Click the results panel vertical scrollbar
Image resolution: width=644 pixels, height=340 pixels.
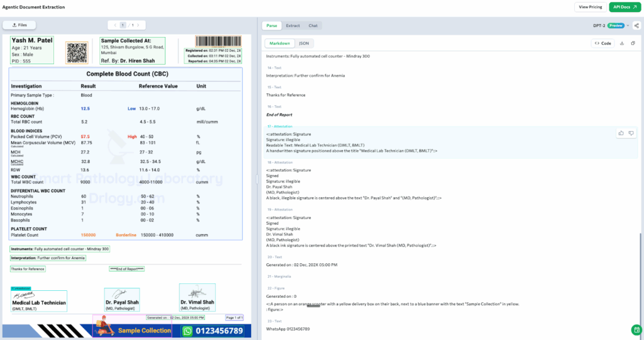coord(640,277)
